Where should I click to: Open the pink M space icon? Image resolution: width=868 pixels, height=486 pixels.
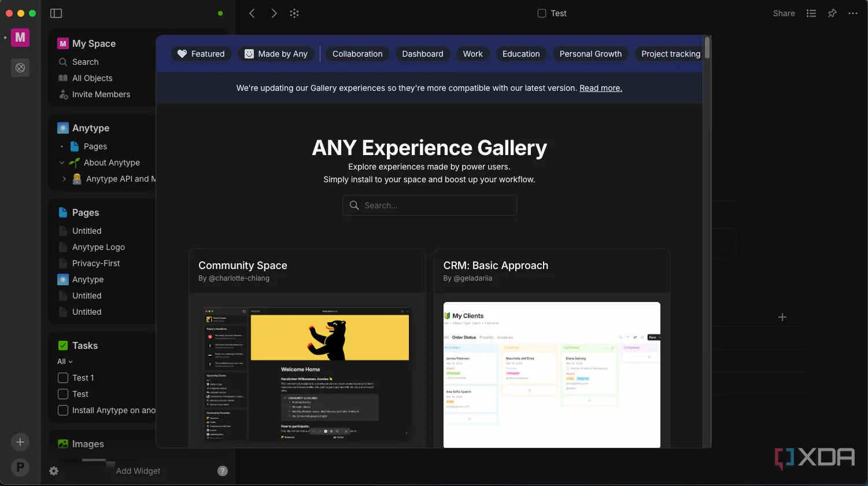tap(20, 38)
